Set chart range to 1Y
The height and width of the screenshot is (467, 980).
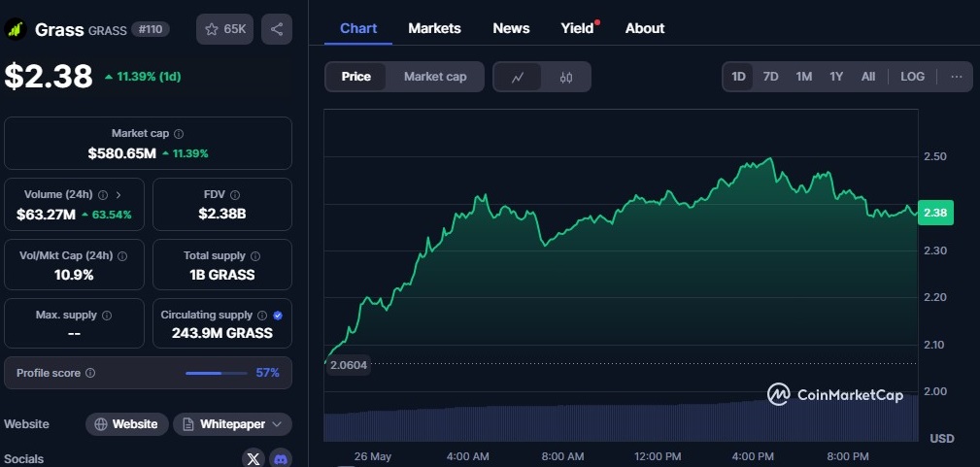coord(836,77)
